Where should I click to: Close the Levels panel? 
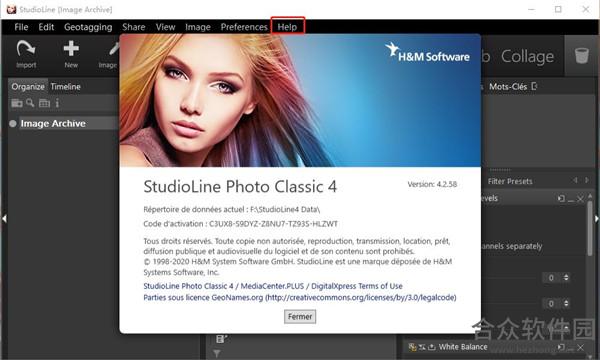point(580,199)
